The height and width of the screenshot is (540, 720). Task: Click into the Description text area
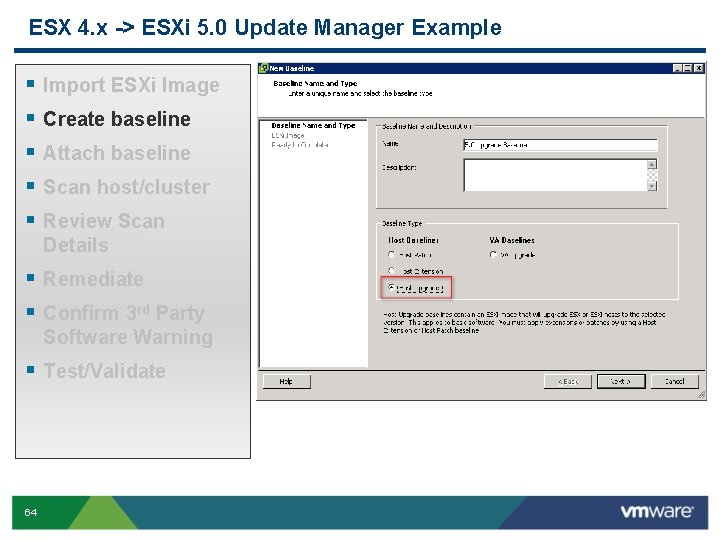(x=555, y=175)
